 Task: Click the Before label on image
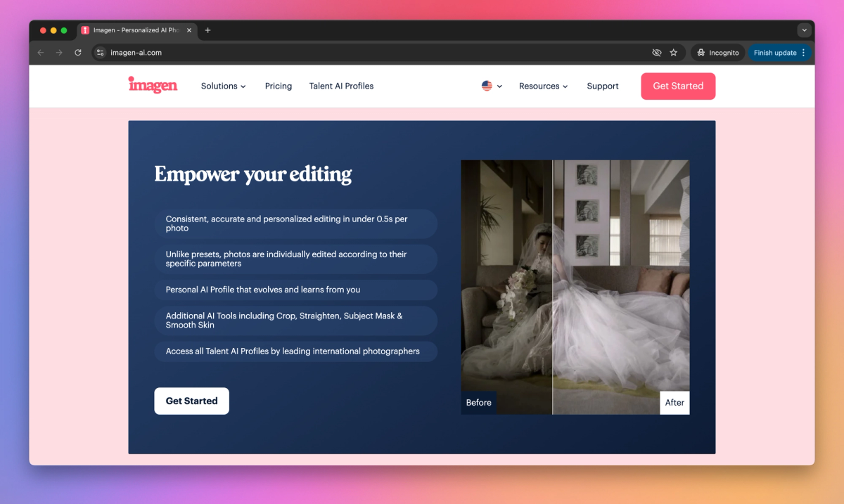pyautogui.click(x=479, y=402)
